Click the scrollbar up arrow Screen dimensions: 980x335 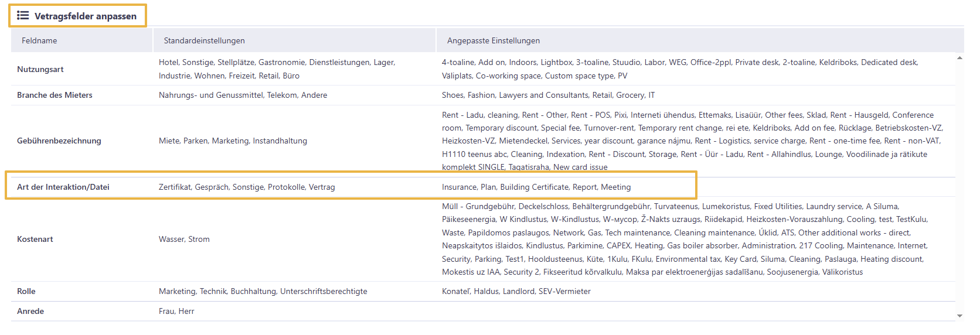[x=959, y=58]
